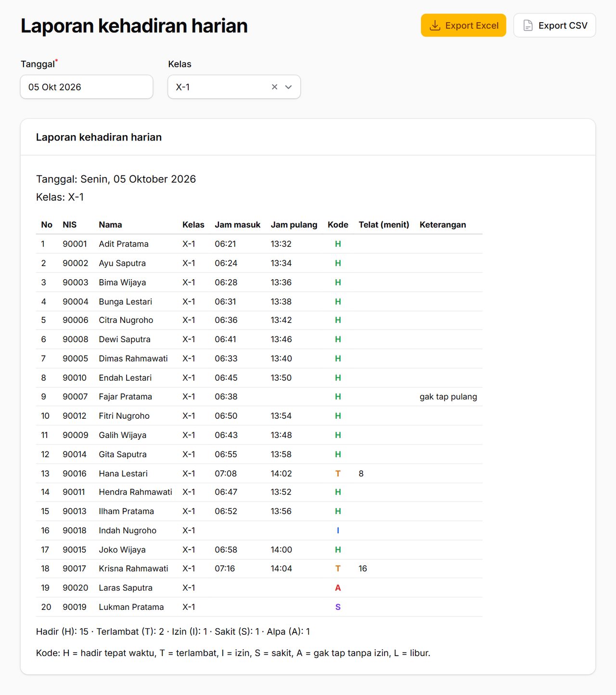616x695 pixels.
Task: Click the orange T code for Krisna Rahmawati
Action: tap(338, 568)
